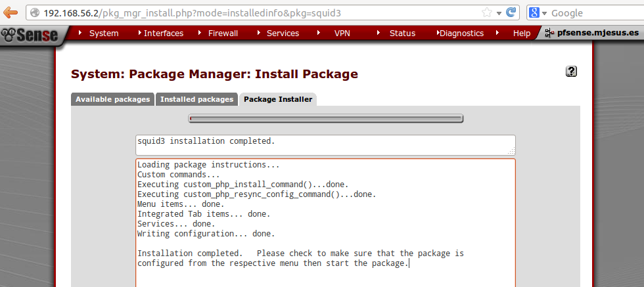Screen dimensions: 644x287
Task: Switch to the Available packages tab
Action: pyautogui.click(x=112, y=99)
